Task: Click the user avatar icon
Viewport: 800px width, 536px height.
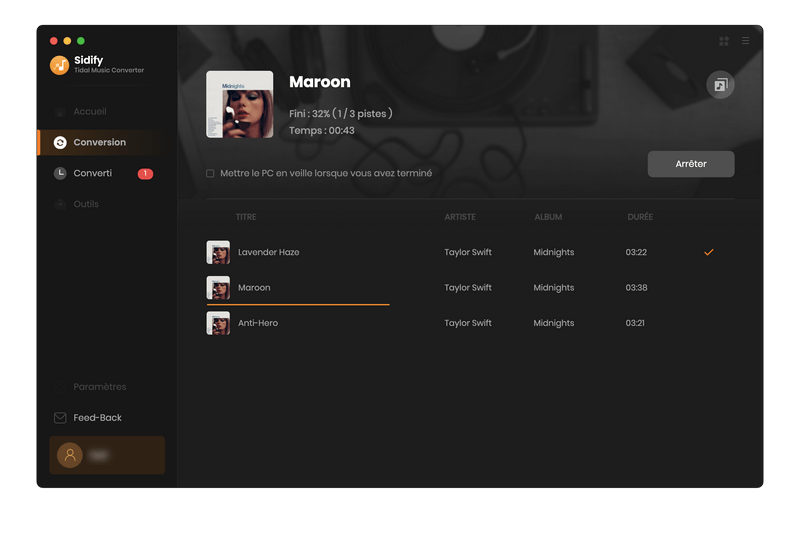Action: [x=69, y=455]
